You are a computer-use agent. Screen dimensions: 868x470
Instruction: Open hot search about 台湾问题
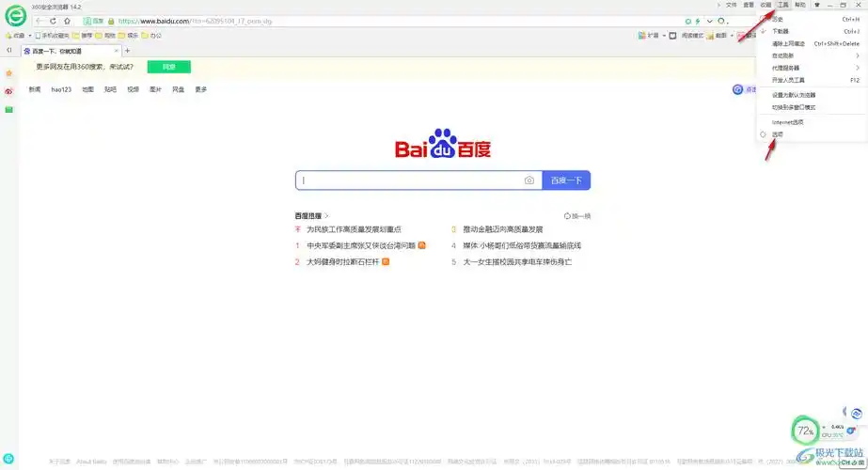coord(361,245)
